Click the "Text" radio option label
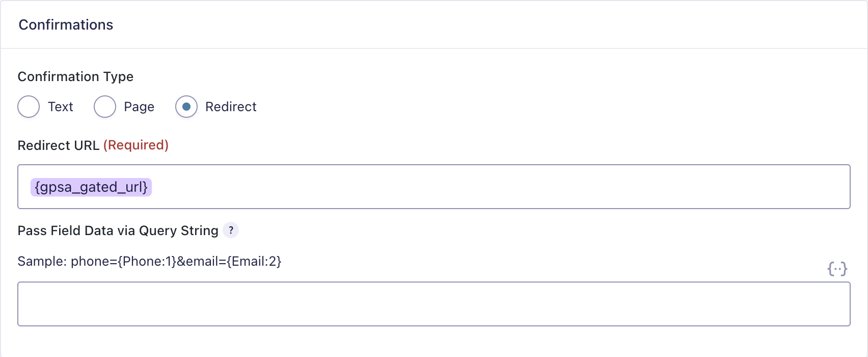This screenshot has height=357, width=868. coord(61,107)
